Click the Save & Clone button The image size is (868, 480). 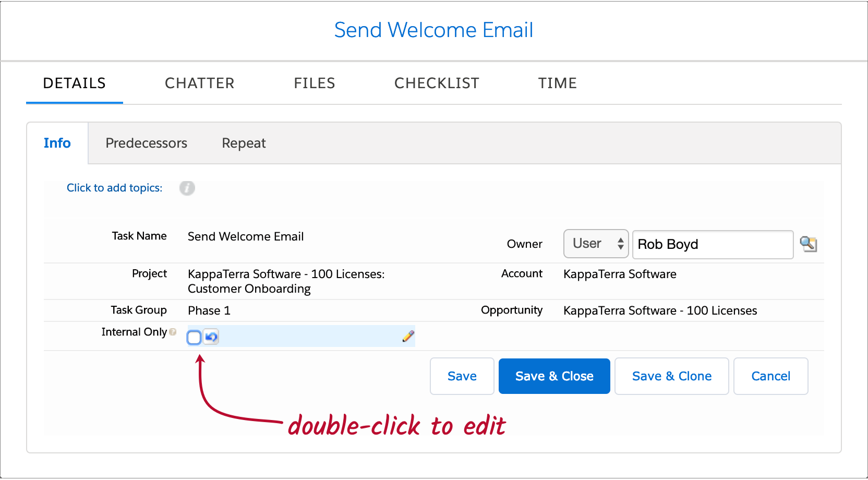point(672,376)
